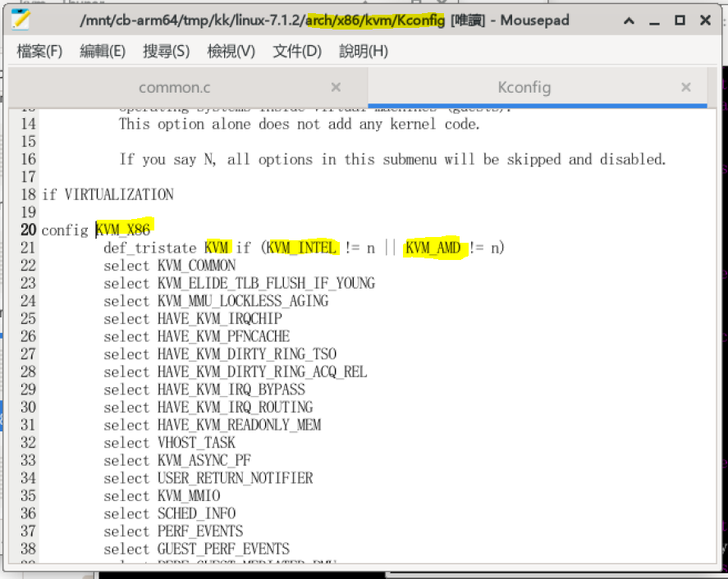Click the highlighted KVM_X86 config name
728x579 pixels.
pos(123,230)
